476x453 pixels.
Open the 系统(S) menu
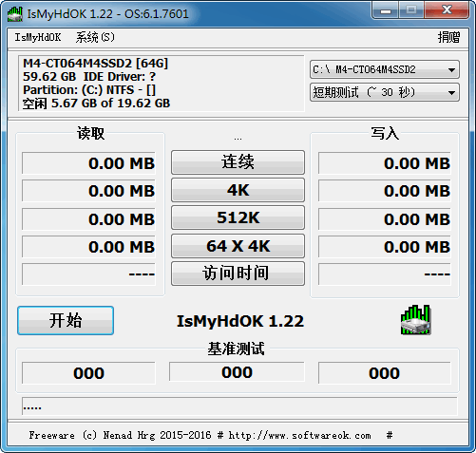click(x=95, y=37)
